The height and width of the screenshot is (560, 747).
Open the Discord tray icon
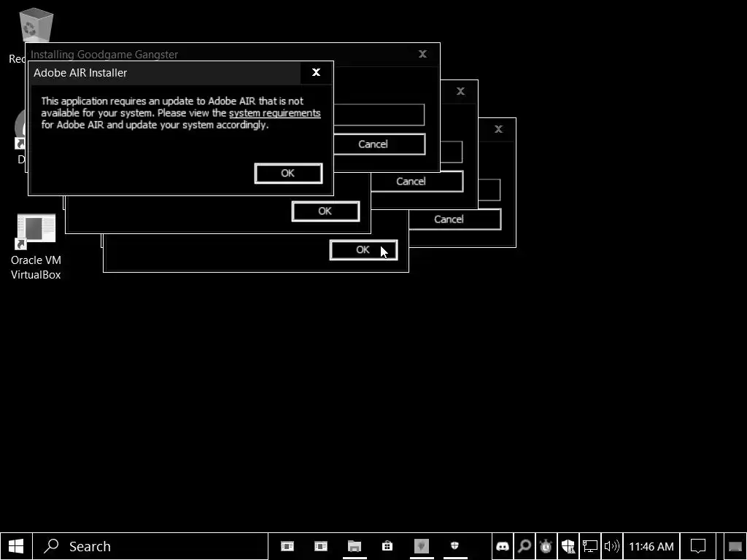(503, 546)
